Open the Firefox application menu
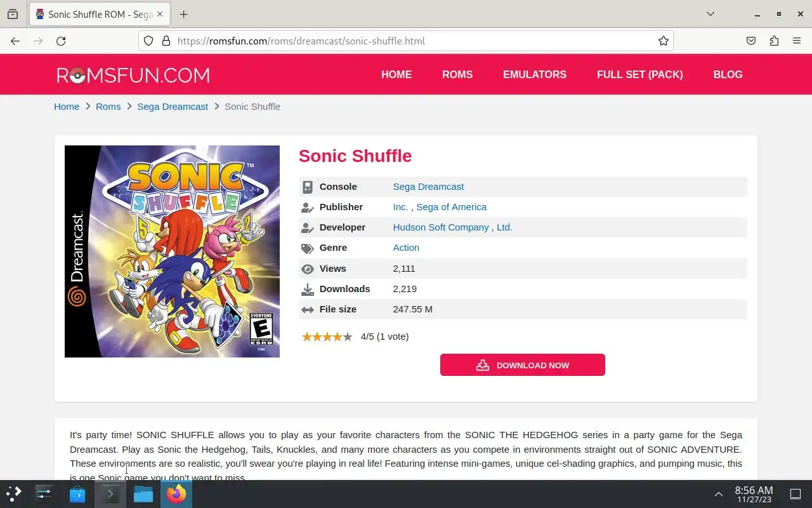The height and width of the screenshot is (508, 812). (797, 41)
